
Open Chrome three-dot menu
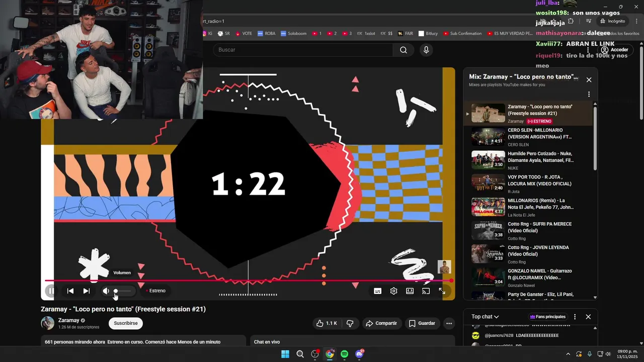[636, 21]
